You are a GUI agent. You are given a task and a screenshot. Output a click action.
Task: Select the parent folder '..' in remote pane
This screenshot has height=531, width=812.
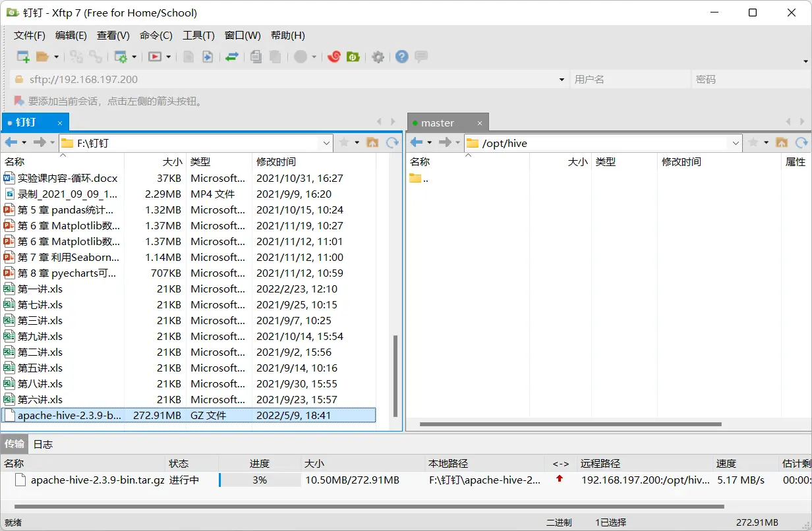419,178
